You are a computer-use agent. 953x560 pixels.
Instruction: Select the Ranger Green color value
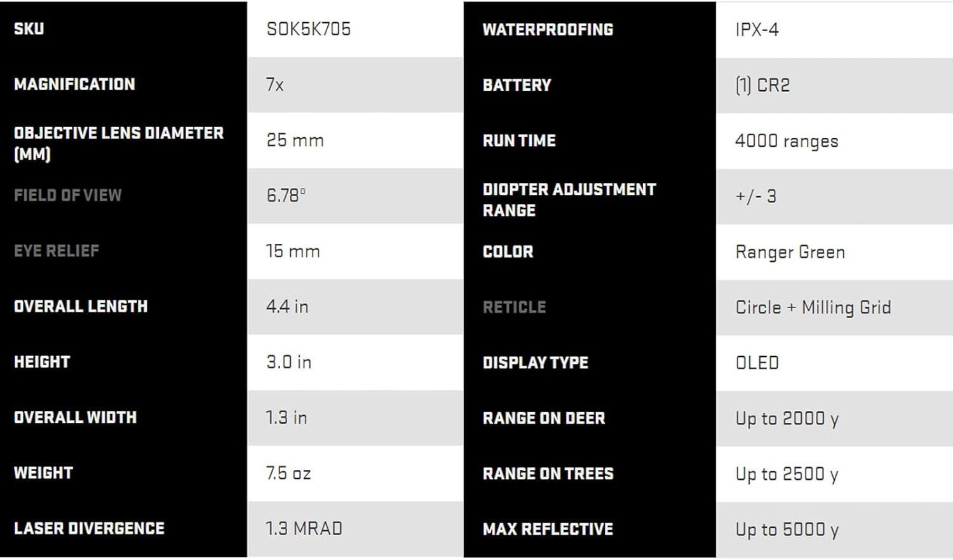[790, 252]
